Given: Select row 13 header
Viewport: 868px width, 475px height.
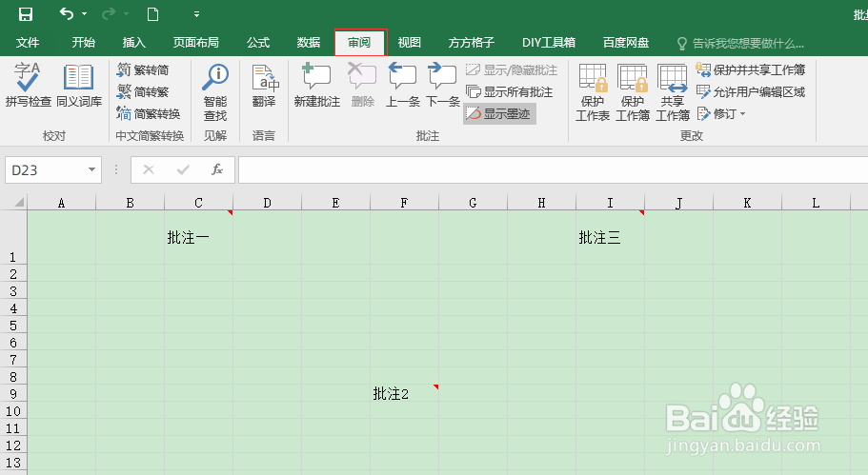Looking at the screenshot, I should point(13,463).
